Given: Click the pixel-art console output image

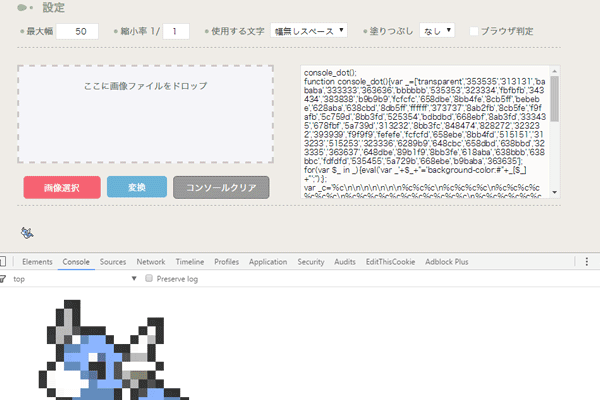Looking at the screenshot, I should pos(114,350).
